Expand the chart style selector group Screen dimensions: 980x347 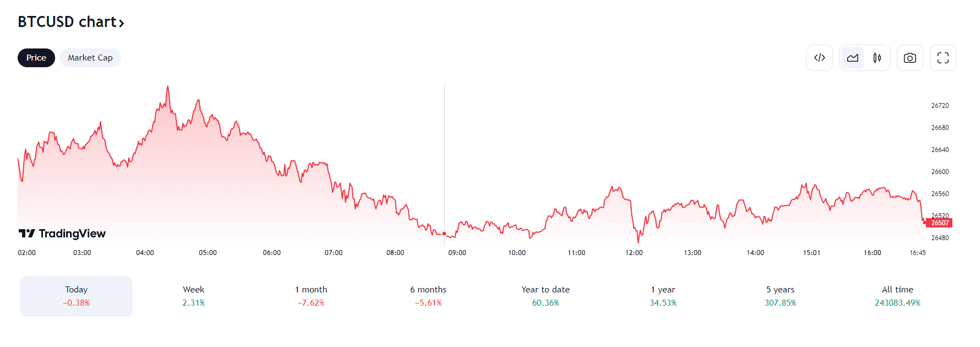tap(865, 58)
